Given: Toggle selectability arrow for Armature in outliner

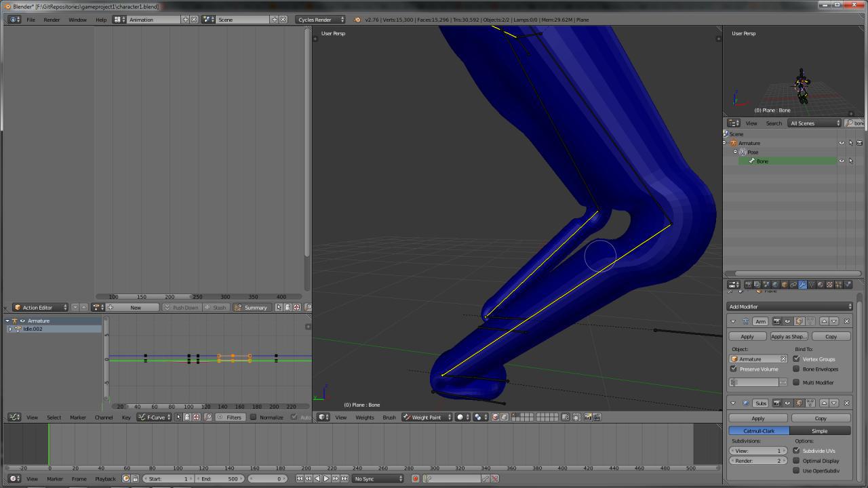Looking at the screenshot, I should 850,143.
